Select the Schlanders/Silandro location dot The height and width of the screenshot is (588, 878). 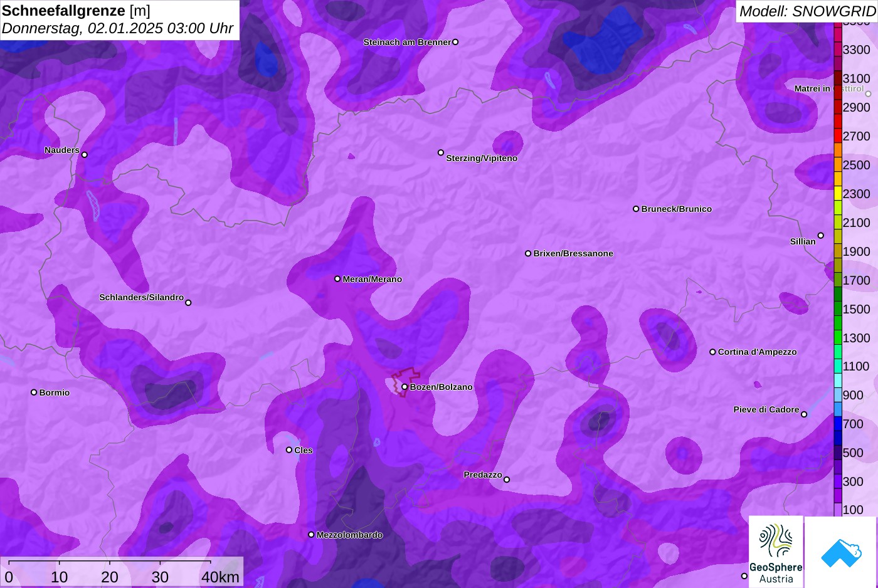click(x=188, y=302)
